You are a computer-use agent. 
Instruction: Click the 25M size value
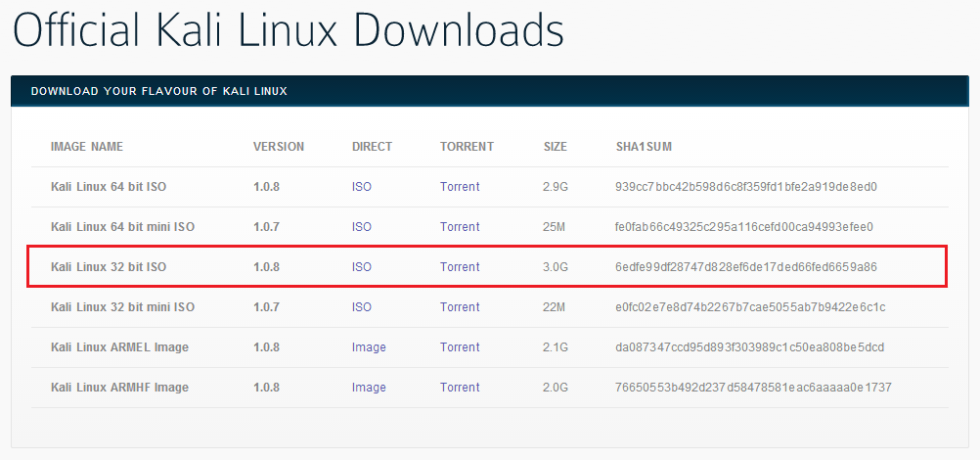554,226
